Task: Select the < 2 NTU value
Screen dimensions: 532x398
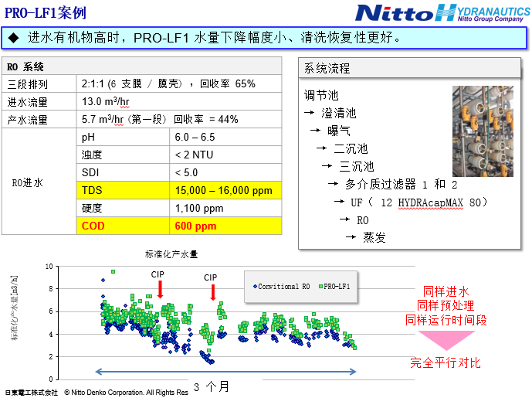Action: [x=194, y=155]
